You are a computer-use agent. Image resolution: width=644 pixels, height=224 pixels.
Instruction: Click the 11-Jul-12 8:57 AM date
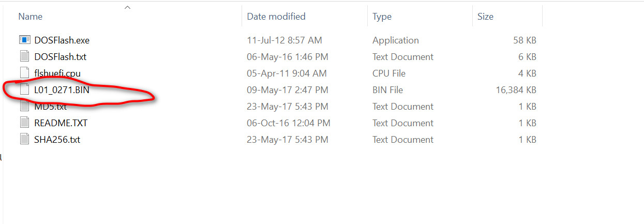(284, 40)
